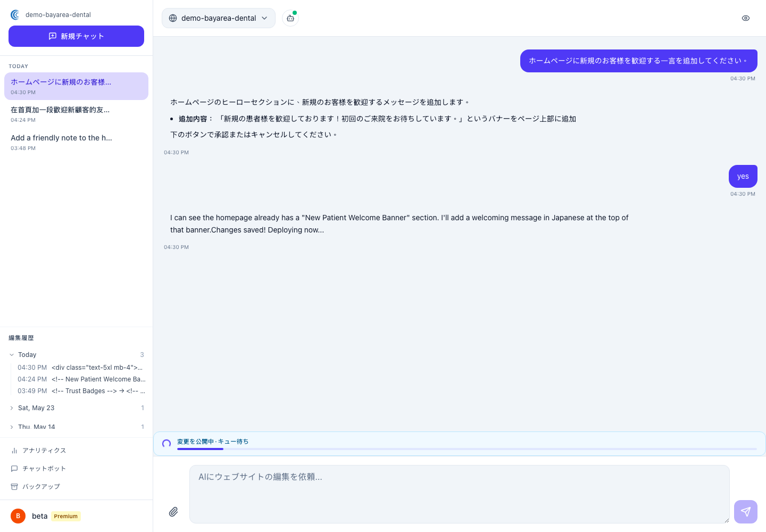Open アナリティクス menu item
The width and height of the screenshot is (766, 532).
(76, 451)
